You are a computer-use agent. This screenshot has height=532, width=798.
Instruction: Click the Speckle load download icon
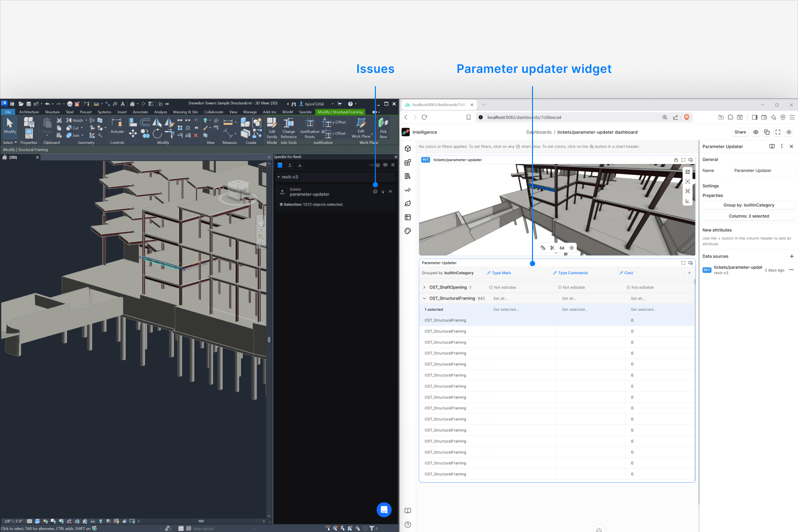pyautogui.click(x=299, y=165)
